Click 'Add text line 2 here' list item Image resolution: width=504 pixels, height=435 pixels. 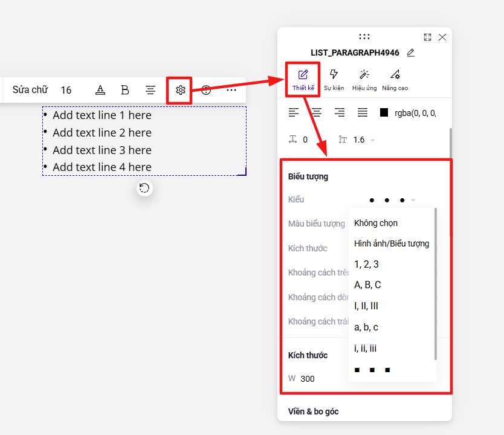tap(102, 132)
